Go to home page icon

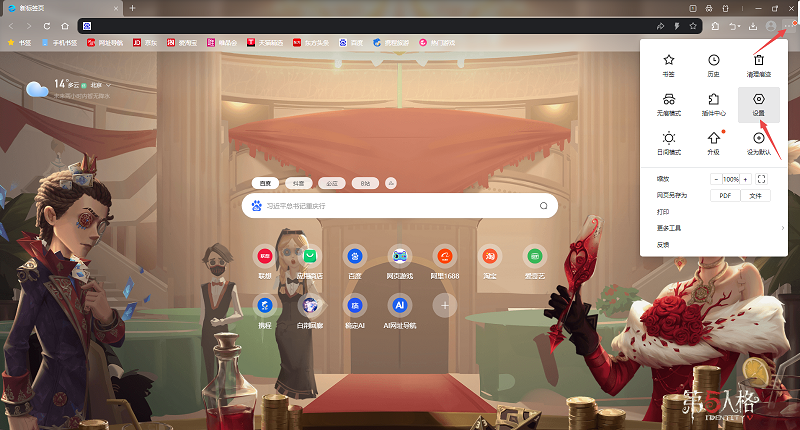pos(65,26)
